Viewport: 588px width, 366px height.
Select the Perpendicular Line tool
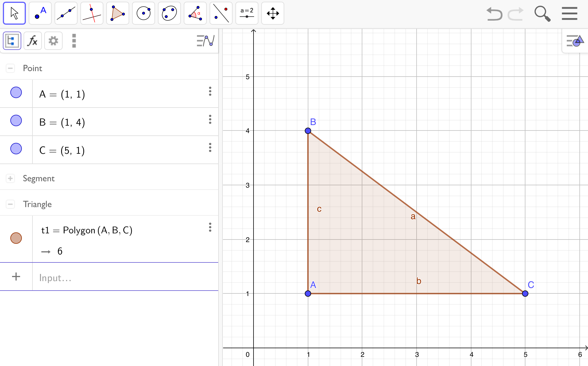coord(92,13)
